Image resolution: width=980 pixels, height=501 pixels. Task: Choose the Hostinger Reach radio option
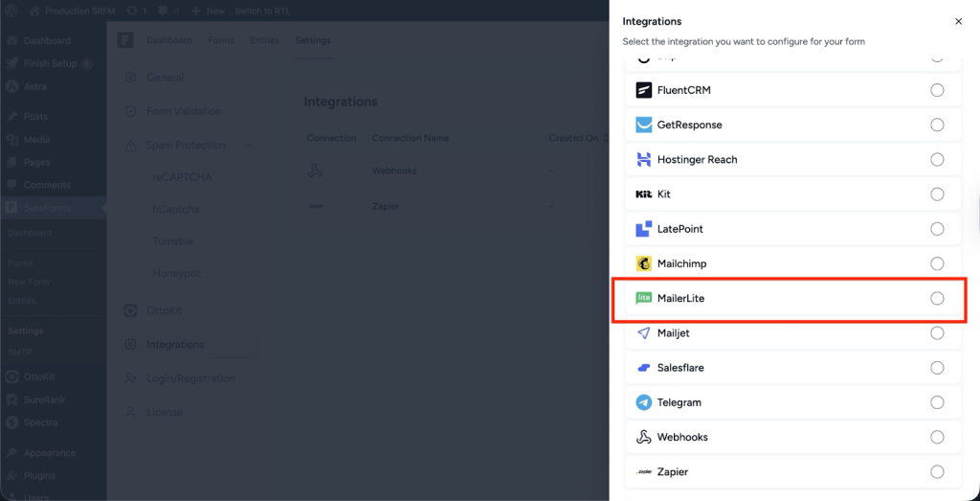(937, 159)
